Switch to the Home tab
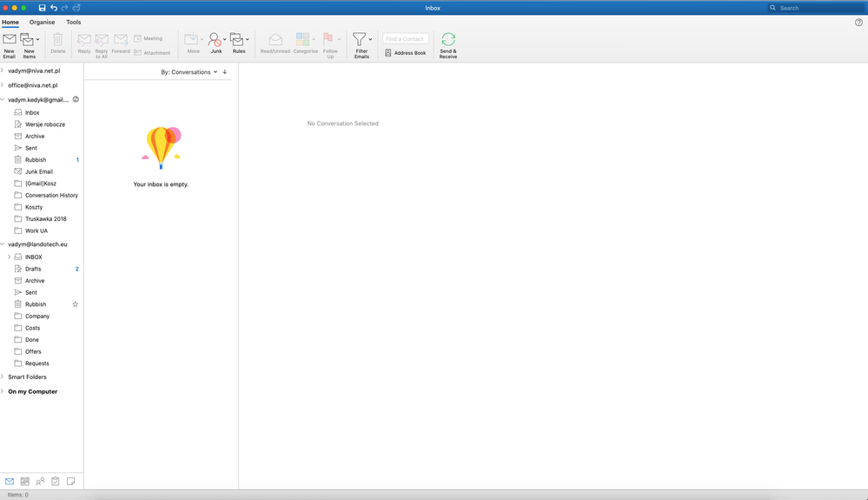 click(x=10, y=22)
